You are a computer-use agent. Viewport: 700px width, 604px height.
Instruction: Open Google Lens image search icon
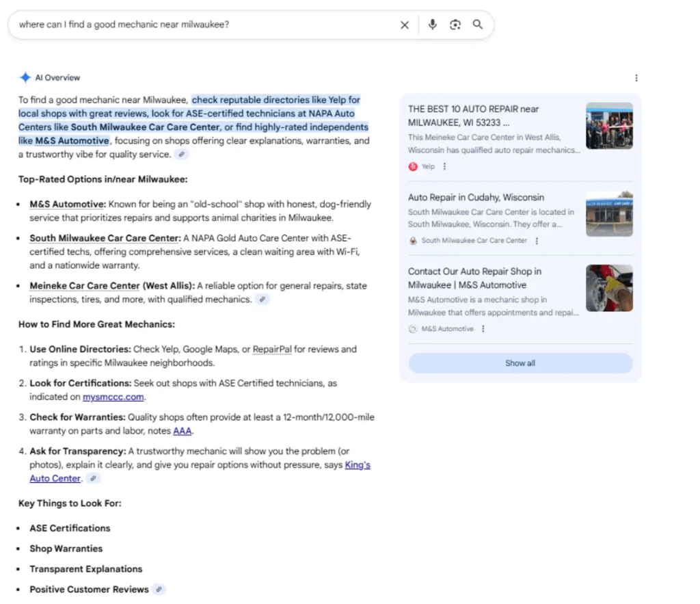tap(455, 25)
